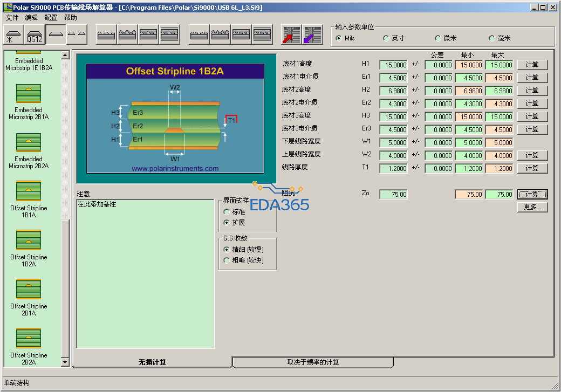Click the first single-ended coplanar structure icon

[106, 35]
